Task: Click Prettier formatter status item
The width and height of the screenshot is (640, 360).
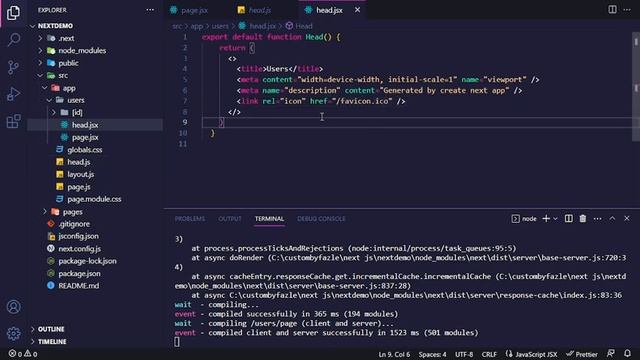Action: coord(582,354)
